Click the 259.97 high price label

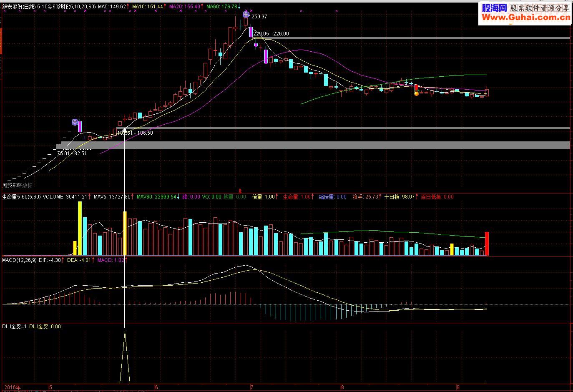259,17
